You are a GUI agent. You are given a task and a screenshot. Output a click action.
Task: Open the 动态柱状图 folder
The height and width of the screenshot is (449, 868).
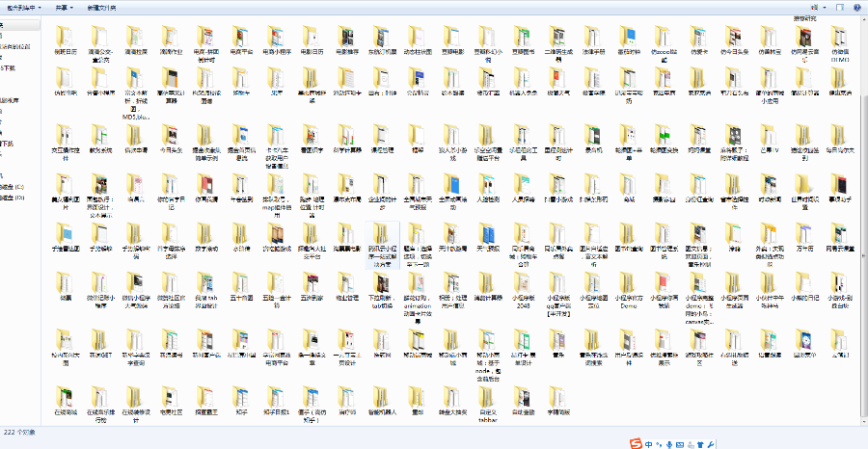pyautogui.click(x=418, y=37)
